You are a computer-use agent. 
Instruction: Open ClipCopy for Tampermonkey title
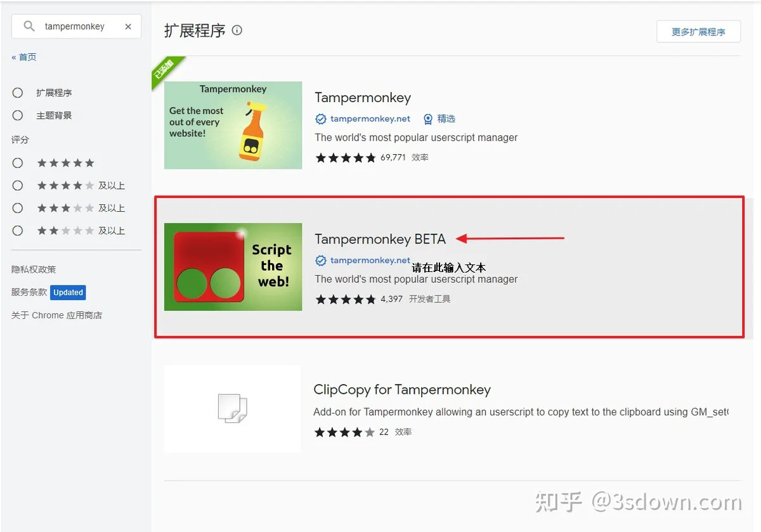pos(402,389)
